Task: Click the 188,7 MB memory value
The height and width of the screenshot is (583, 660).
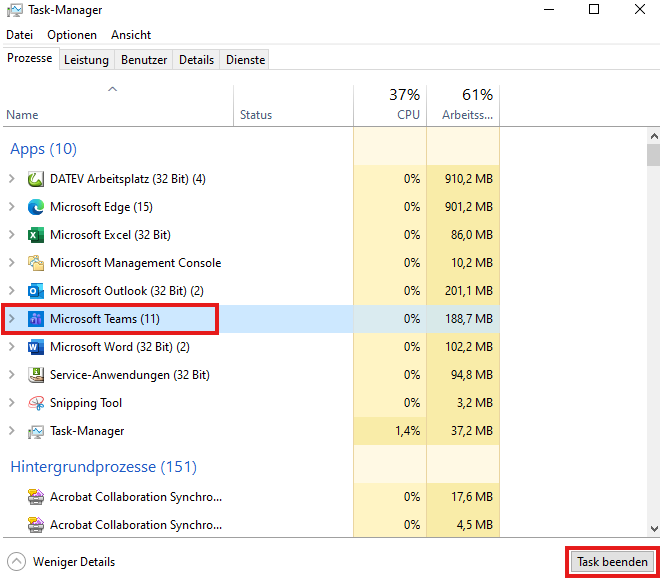Action: (469, 319)
